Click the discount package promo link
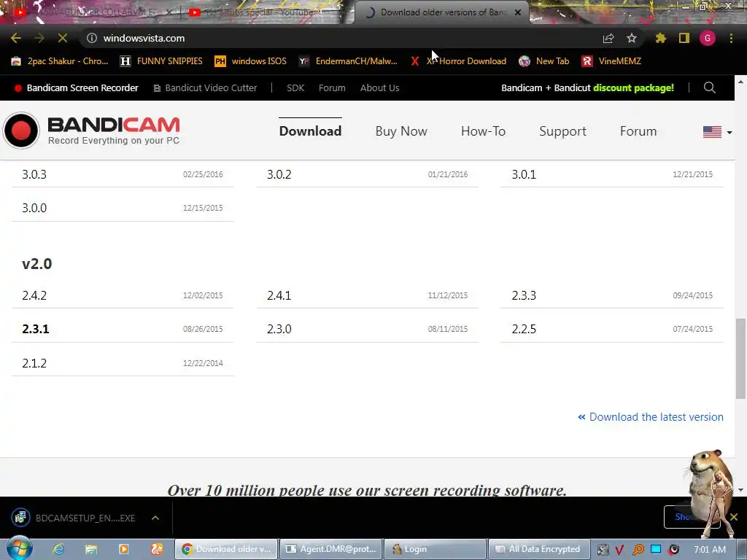 pos(587,87)
